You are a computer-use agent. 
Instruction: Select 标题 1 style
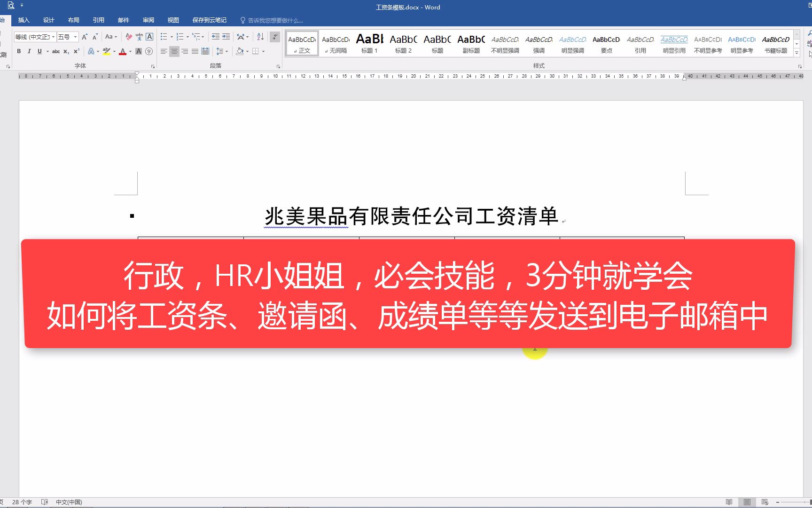tap(369, 43)
